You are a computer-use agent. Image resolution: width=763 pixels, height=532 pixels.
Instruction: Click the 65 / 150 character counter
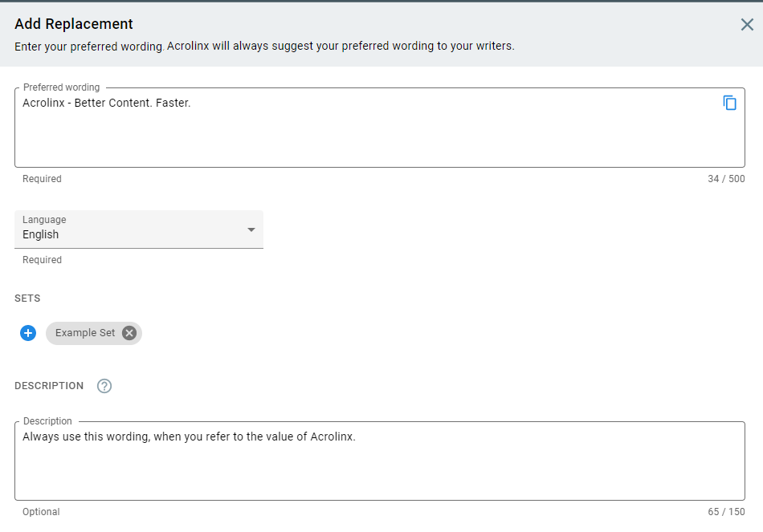(x=726, y=512)
